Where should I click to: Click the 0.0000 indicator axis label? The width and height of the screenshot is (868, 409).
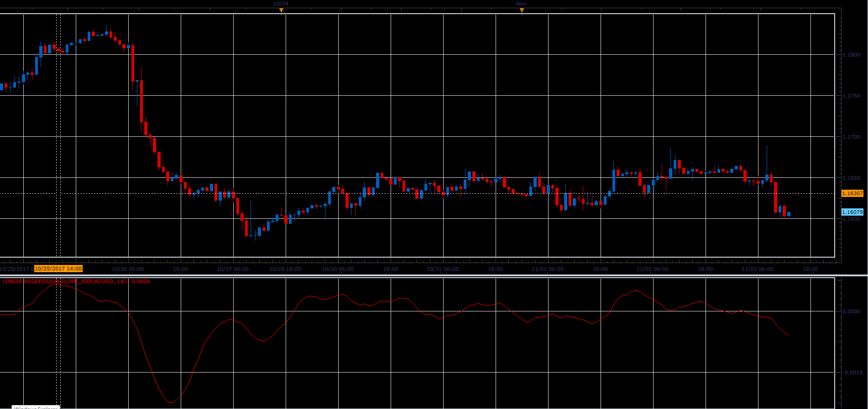pyautogui.click(x=852, y=311)
